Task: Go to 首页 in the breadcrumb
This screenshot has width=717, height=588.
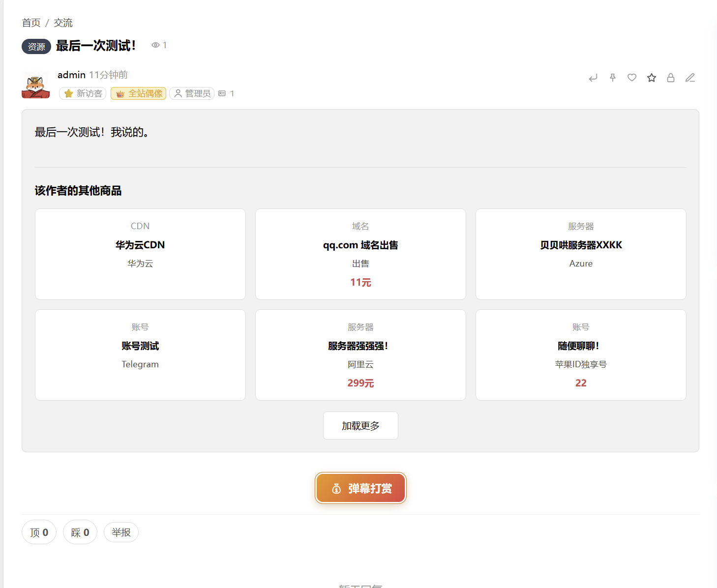Action: click(31, 23)
